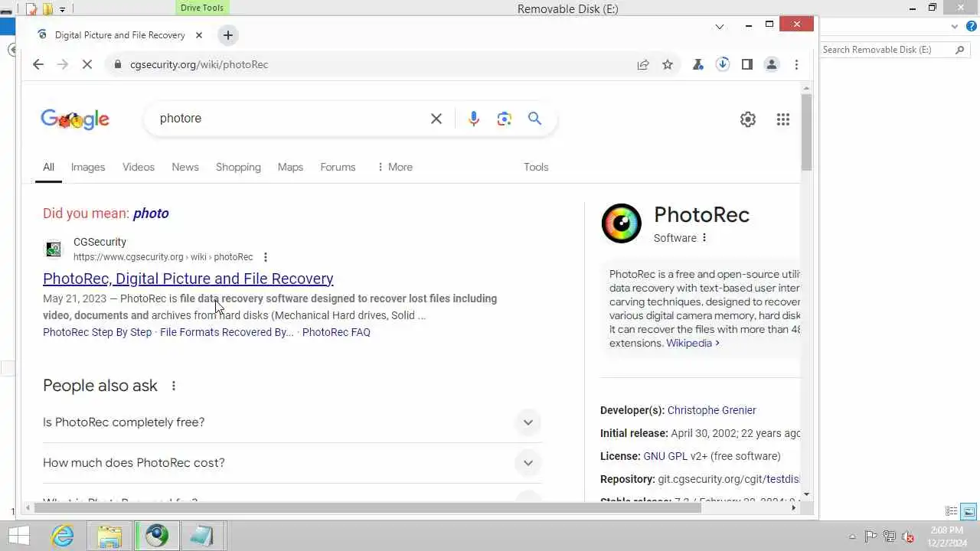This screenshot has height=551, width=980.
Task: Open Chrome tab search chevron
Action: coord(720,26)
